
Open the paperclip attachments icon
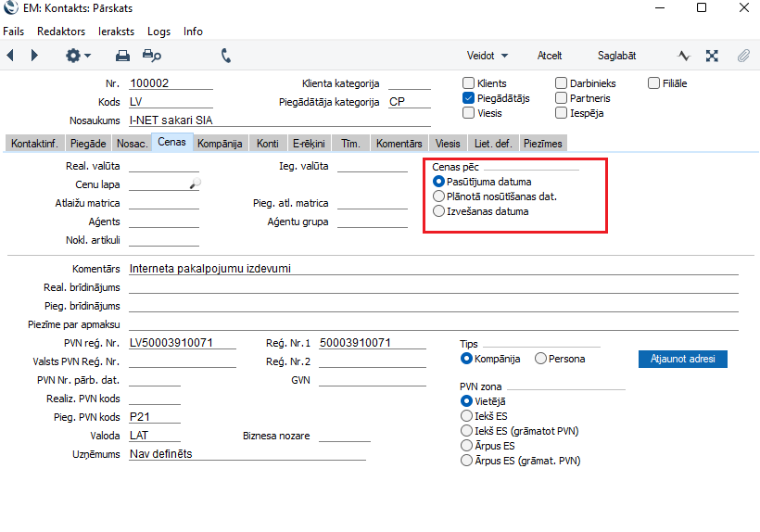pyautogui.click(x=743, y=56)
